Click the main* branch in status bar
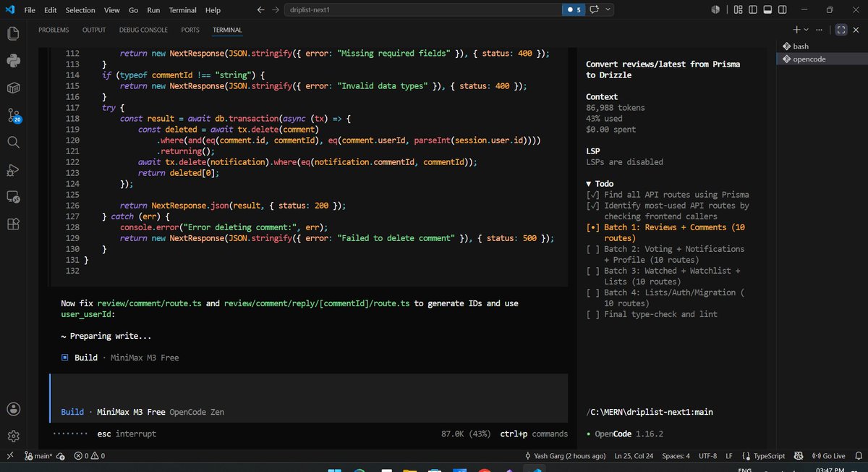 pos(38,456)
